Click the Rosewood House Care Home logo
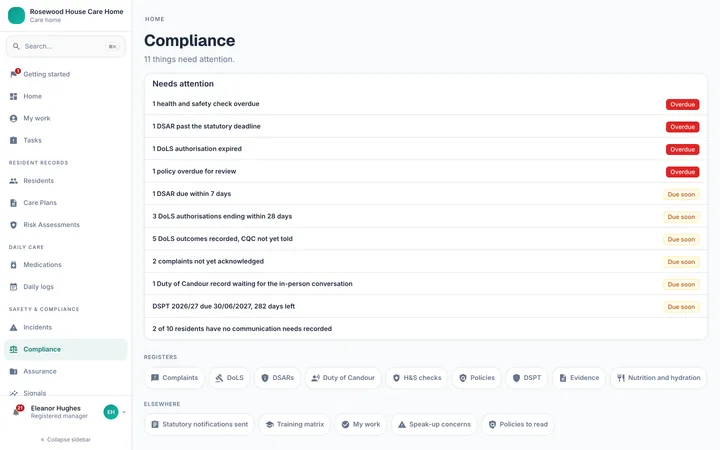720x450 pixels. (17, 15)
